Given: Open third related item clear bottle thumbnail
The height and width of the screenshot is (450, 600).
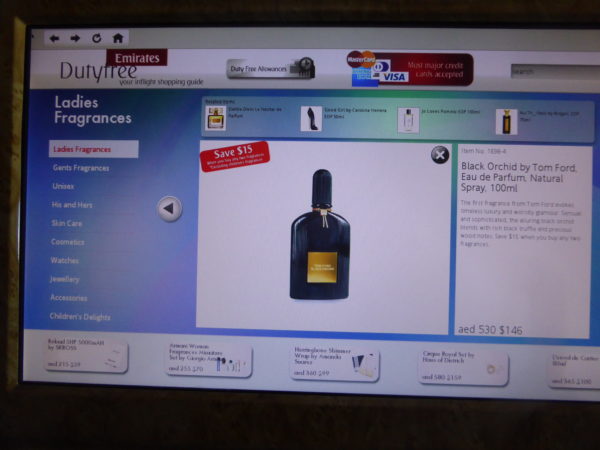Looking at the screenshot, I should [408, 120].
